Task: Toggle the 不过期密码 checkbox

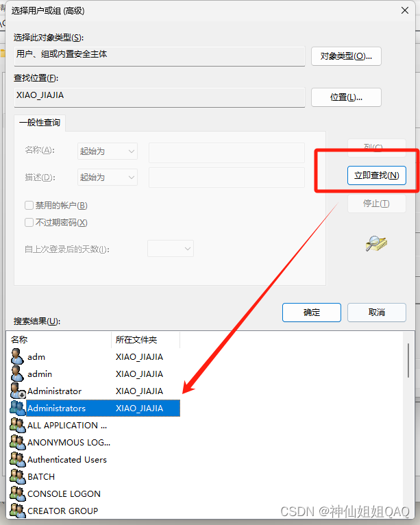Action: pyautogui.click(x=29, y=222)
